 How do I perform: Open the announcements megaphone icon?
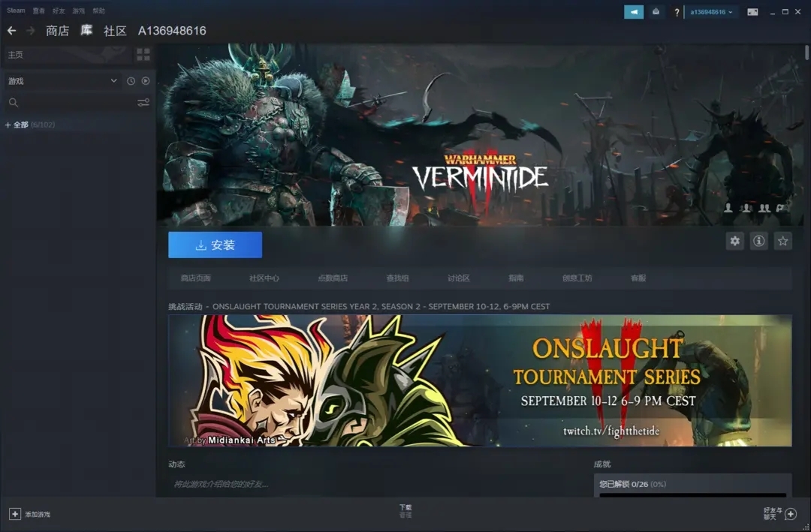pos(634,12)
